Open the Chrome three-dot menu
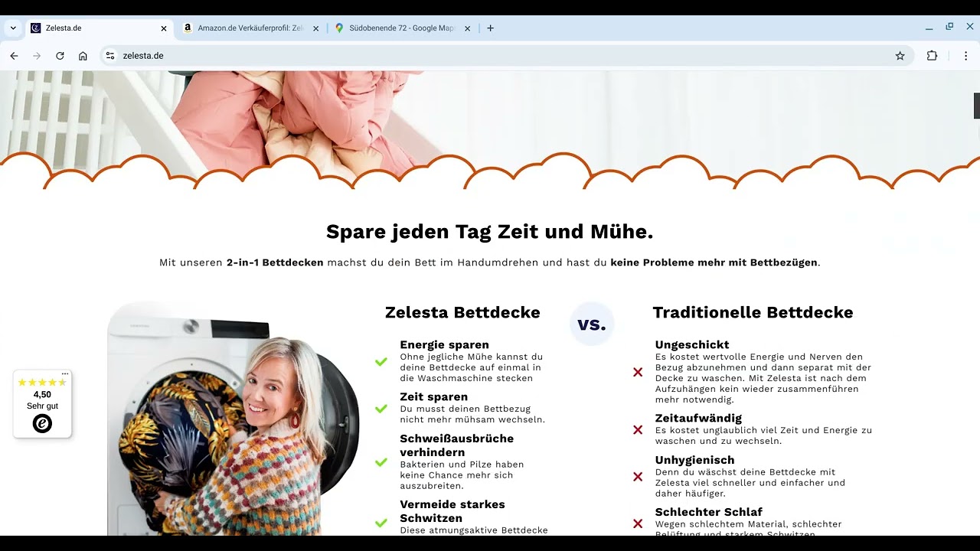 tap(965, 56)
